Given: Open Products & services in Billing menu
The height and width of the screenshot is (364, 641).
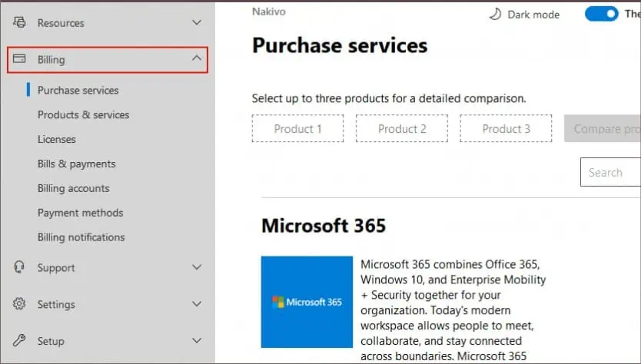Looking at the screenshot, I should pyautogui.click(x=84, y=114).
